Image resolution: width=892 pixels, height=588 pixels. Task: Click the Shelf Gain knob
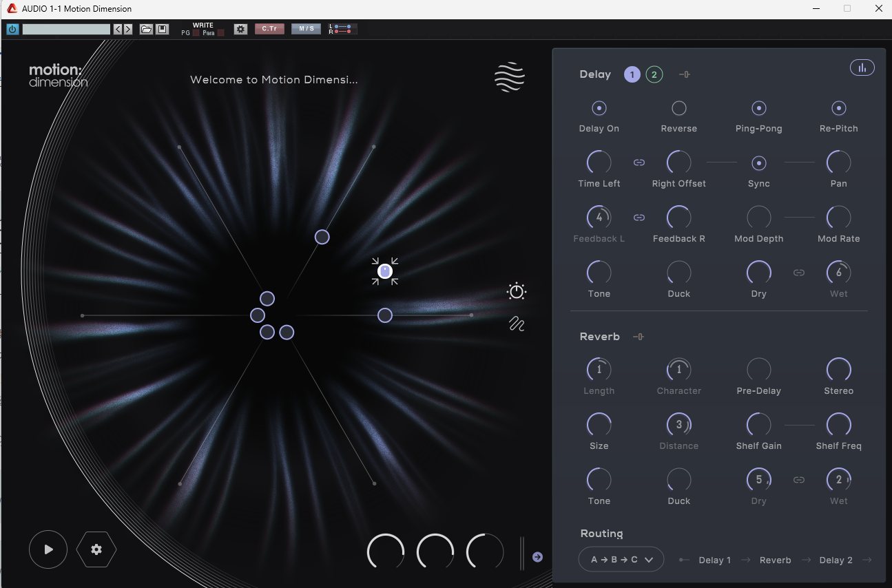click(759, 425)
